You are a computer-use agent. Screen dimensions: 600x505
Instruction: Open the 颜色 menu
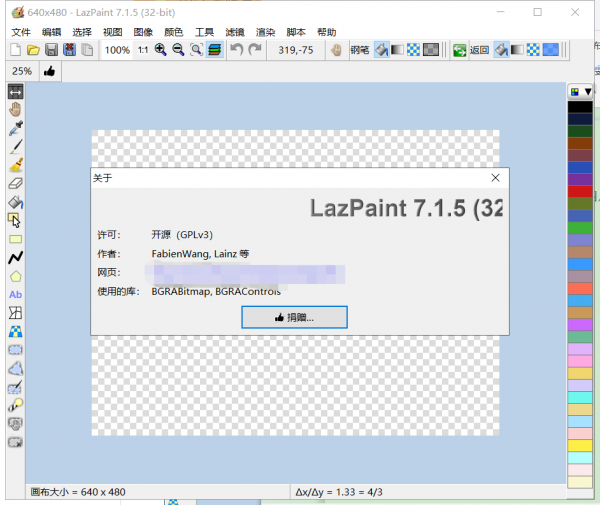174,32
